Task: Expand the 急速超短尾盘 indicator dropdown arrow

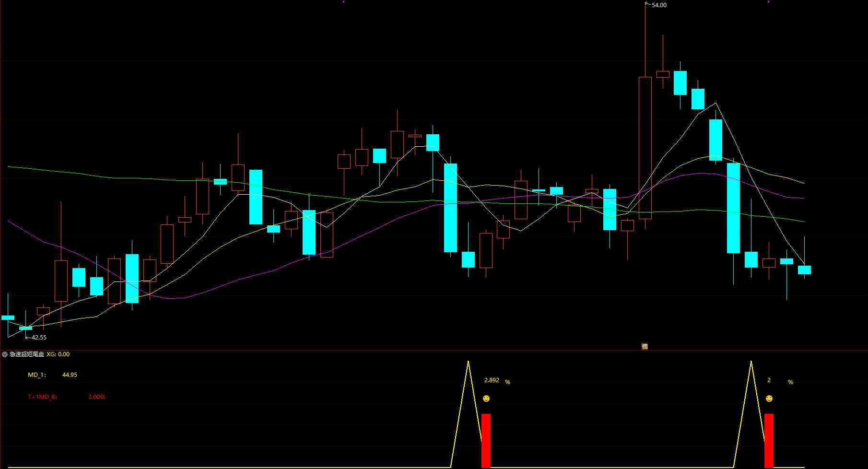Action: (5, 354)
